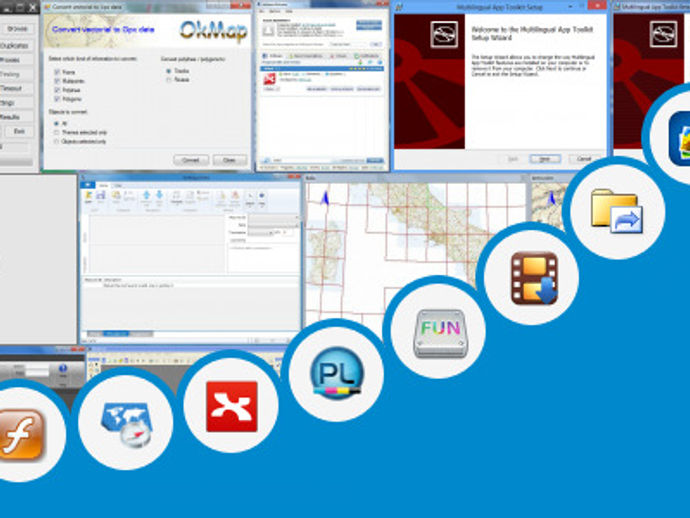This screenshot has height=518, width=690.
Task: Toggle the Points checkbox in OkMap dialog
Action: coord(57,72)
